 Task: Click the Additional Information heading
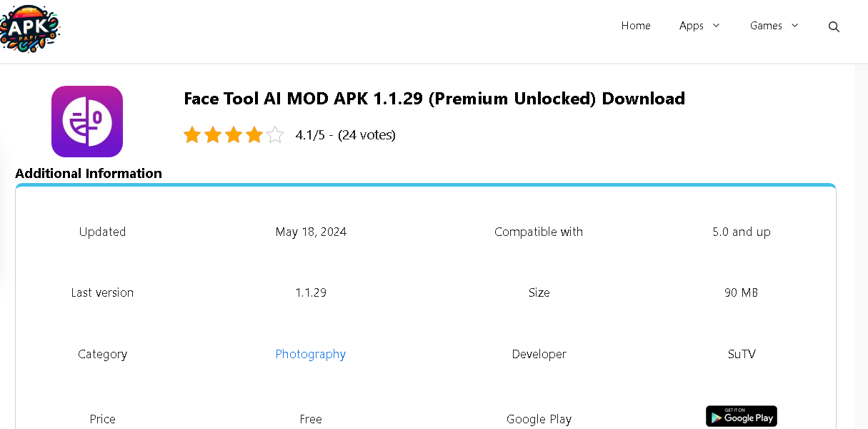tap(89, 173)
